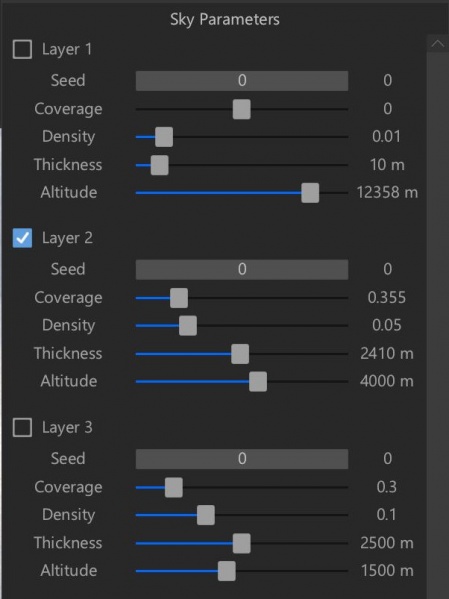
Task: Click the Layer 1 Thickness slider handle
Action: pyautogui.click(x=159, y=165)
